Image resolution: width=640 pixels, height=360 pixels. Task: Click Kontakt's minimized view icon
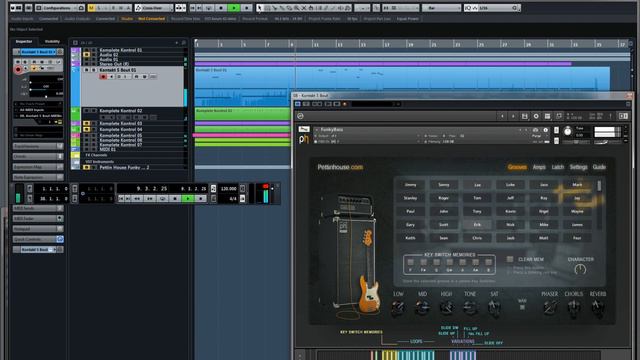[x=559, y=116]
